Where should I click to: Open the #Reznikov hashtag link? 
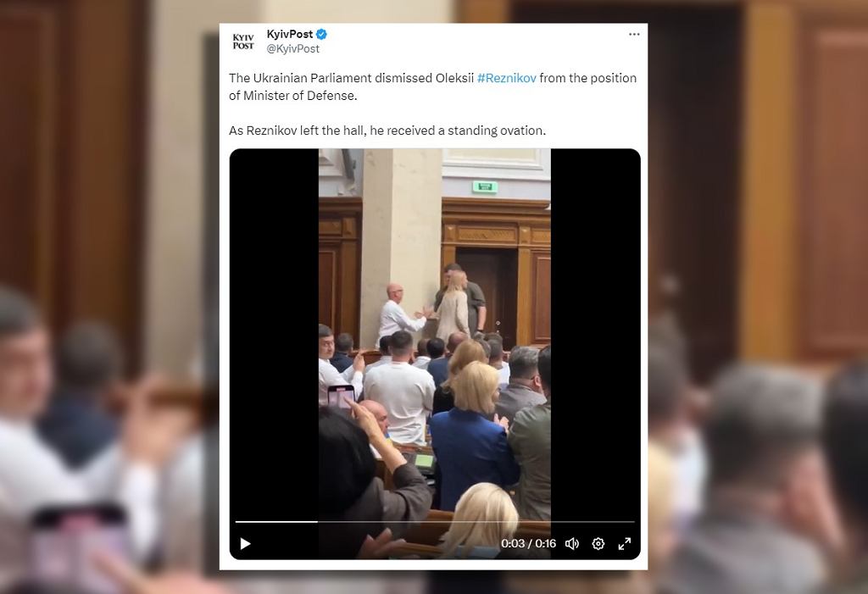point(507,78)
